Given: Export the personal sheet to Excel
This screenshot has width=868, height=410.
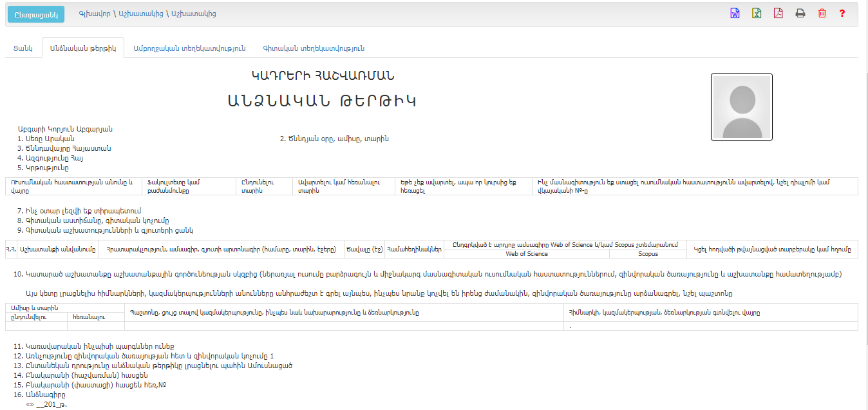Looking at the screenshot, I should [757, 14].
